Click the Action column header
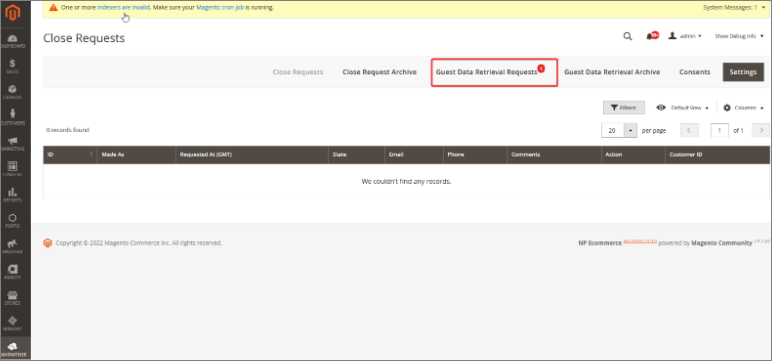 point(633,155)
